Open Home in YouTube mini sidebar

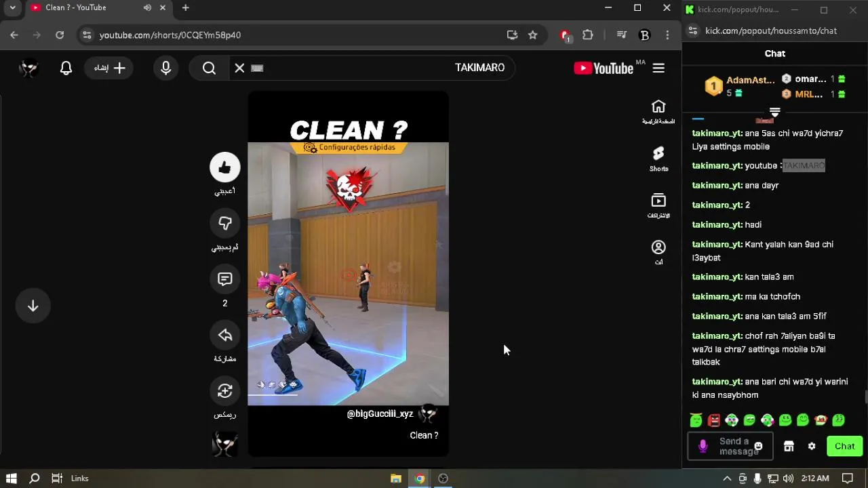click(x=658, y=112)
